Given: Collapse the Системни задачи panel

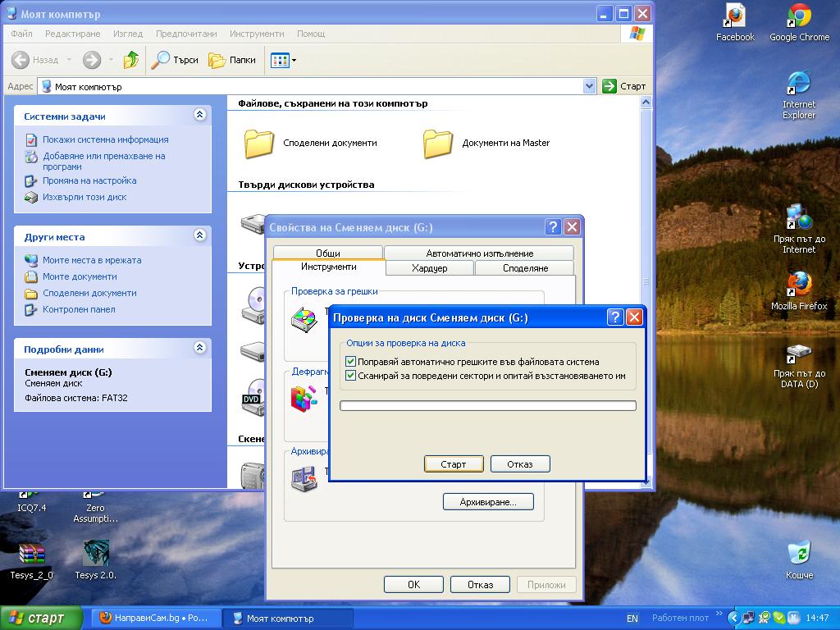Looking at the screenshot, I should tap(200, 114).
